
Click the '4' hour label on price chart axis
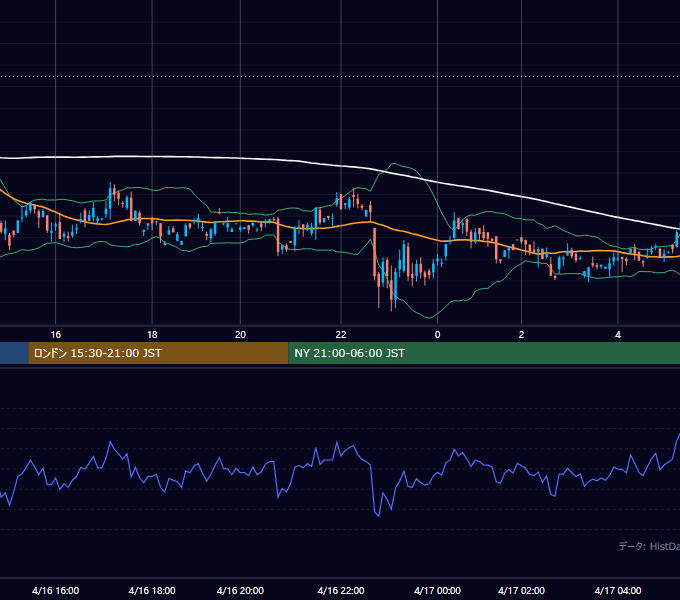pyautogui.click(x=618, y=335)
